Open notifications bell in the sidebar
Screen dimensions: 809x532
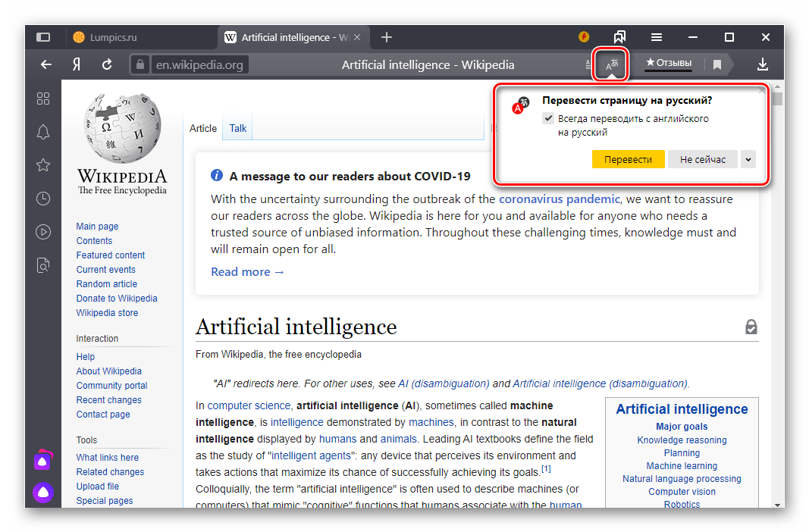click(x=43, y=133)
